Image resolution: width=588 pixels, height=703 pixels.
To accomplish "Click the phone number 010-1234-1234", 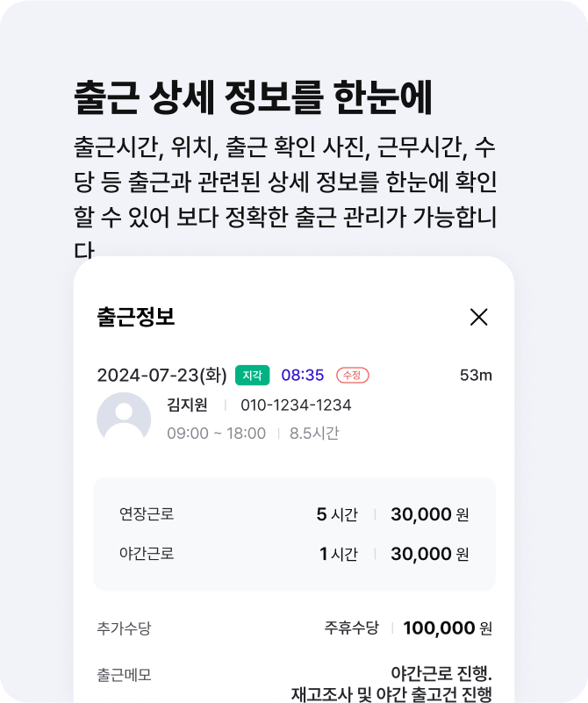I will pyautogui.click(x=296, y=405).
